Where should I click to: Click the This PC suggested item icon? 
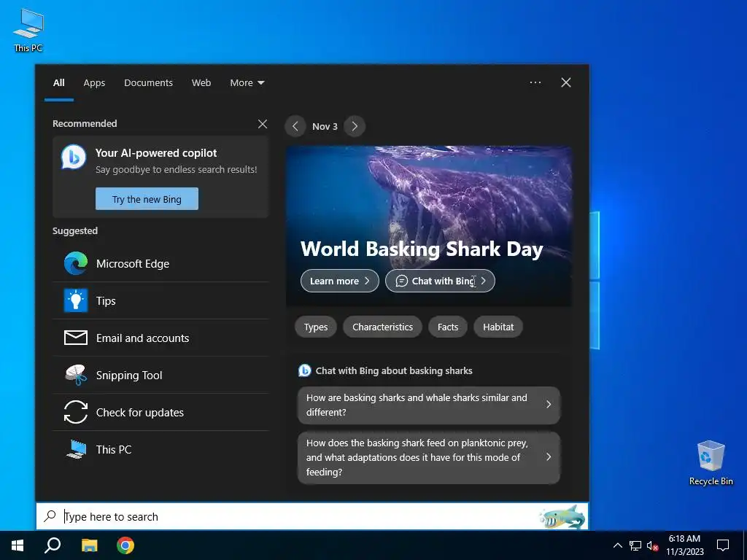(76, 449)
